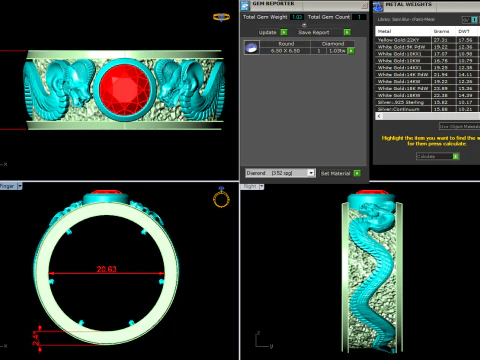Select Silver Continuum row
This screenshot has width=480, height=360.
point(428,109)
